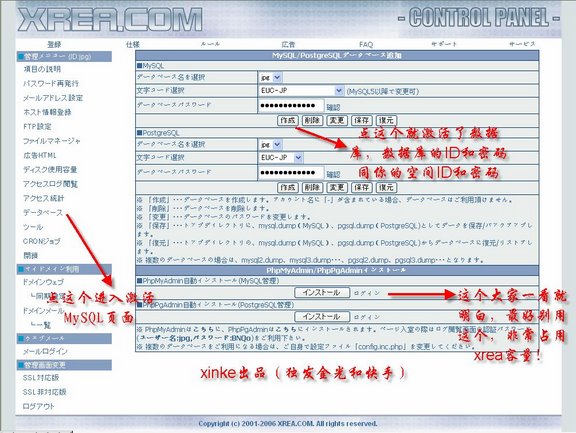576x433 pixels.
Task: Open FTP設定 sidebar link
Action: [37, 127]
